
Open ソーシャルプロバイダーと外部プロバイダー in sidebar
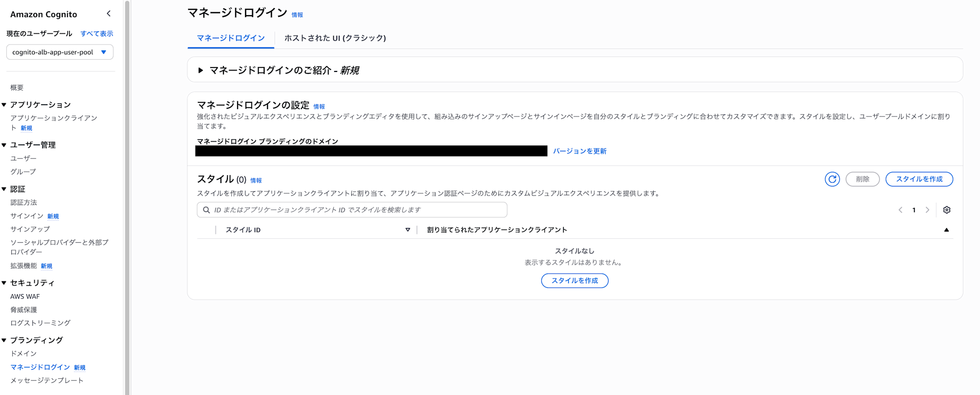60,247
